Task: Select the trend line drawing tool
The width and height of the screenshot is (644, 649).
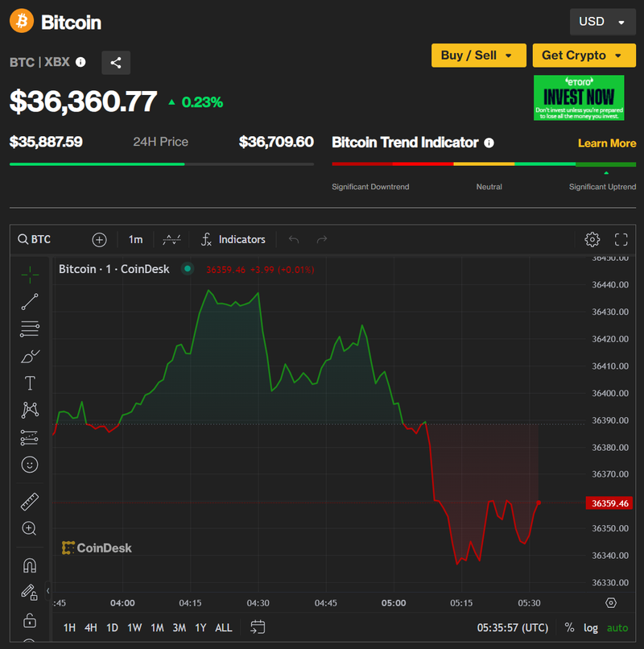Action: tap(30, 302)
